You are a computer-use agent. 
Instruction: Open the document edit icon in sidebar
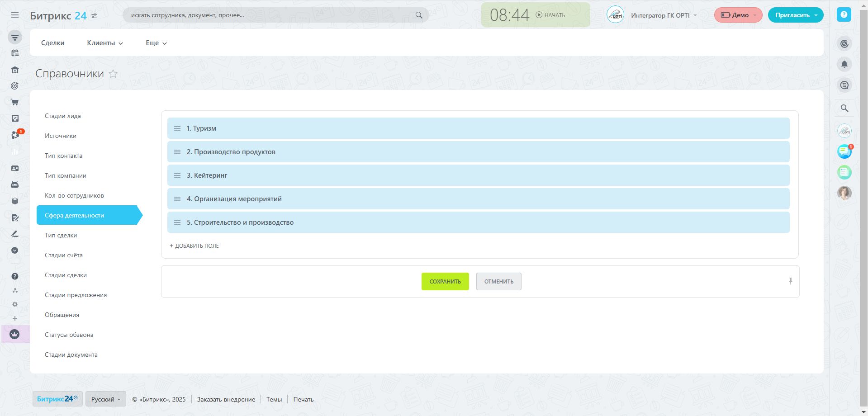pyautogui.click(x=15, y=217)
